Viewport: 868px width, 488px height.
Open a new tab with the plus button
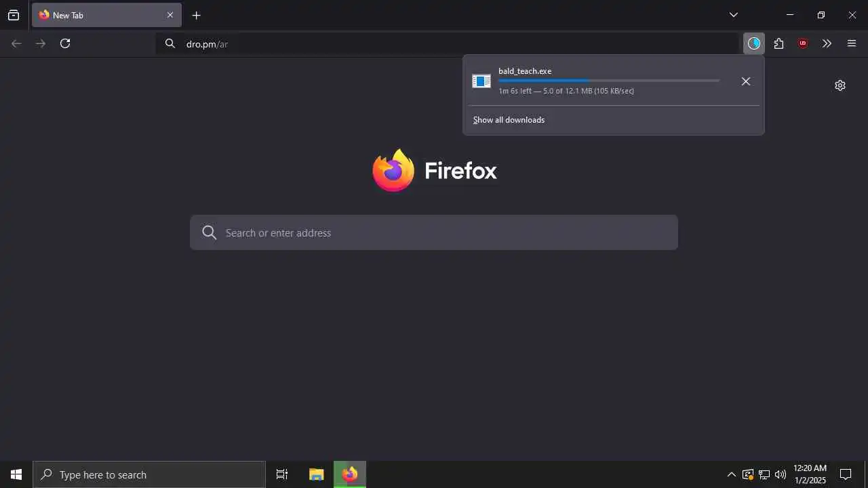click(197, 15)
